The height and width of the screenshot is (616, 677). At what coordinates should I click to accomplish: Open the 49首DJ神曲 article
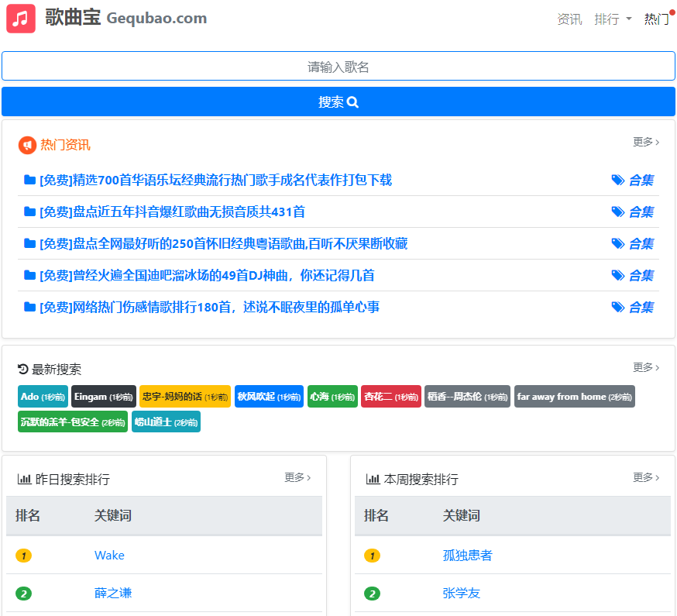tap(207, 276)
